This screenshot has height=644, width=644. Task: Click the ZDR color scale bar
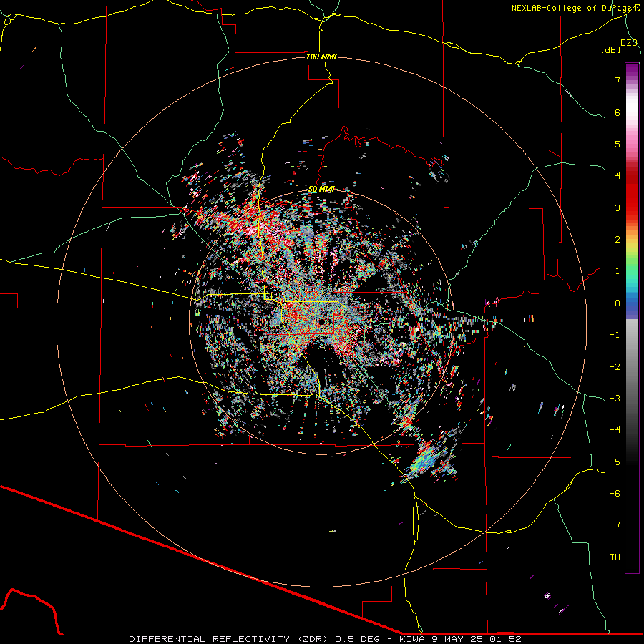[632, 318]
